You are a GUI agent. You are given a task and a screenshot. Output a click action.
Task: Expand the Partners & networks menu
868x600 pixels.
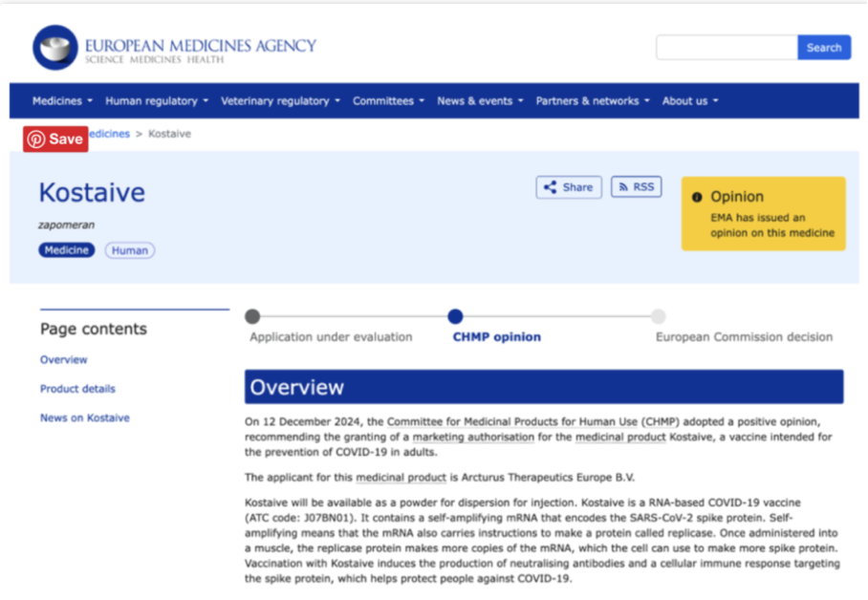click(x=593, y=100)
